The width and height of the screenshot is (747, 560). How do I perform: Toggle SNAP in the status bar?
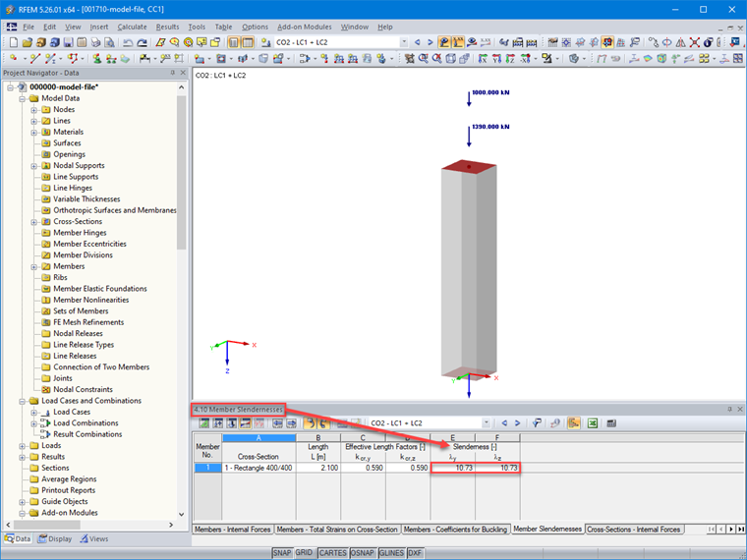point(281,553)
